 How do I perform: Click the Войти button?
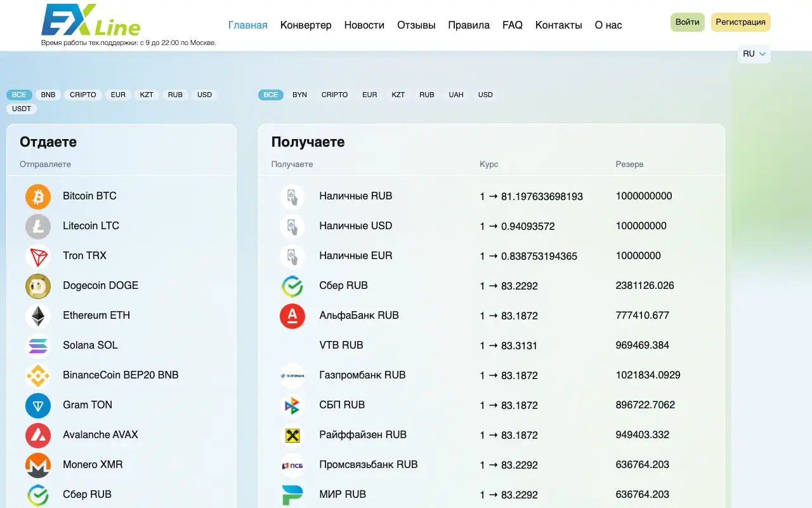tap(688, 22)
